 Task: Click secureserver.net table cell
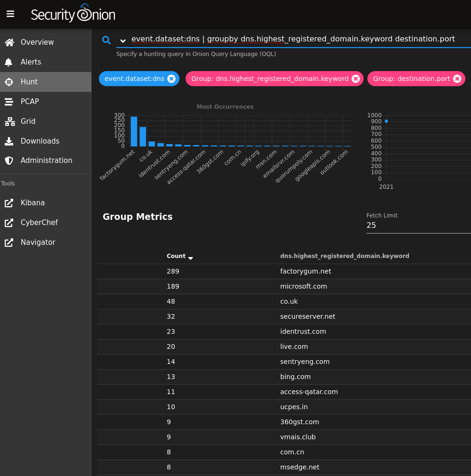pyautogui.click(x=308, y=316)
